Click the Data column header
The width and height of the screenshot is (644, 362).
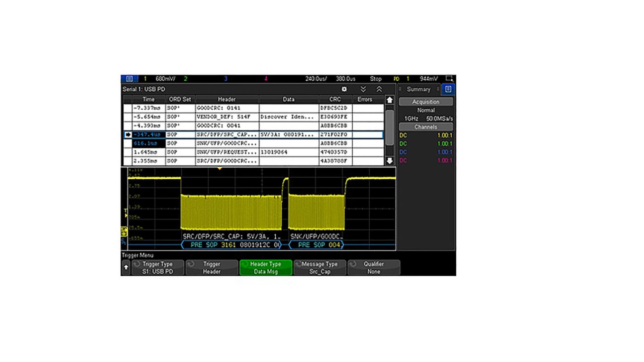(x=288, y=99)
